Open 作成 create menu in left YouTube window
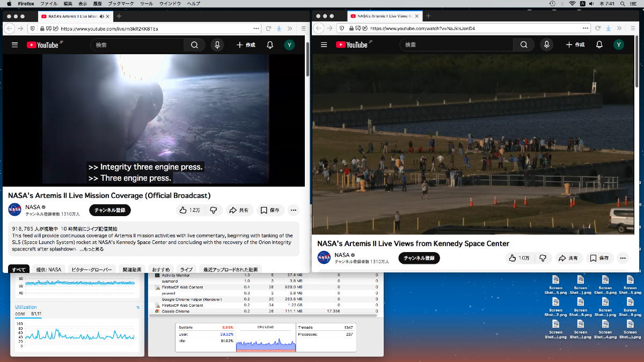Image resolution: width=644 pixels, height=362 pixels. coord(246,45)
